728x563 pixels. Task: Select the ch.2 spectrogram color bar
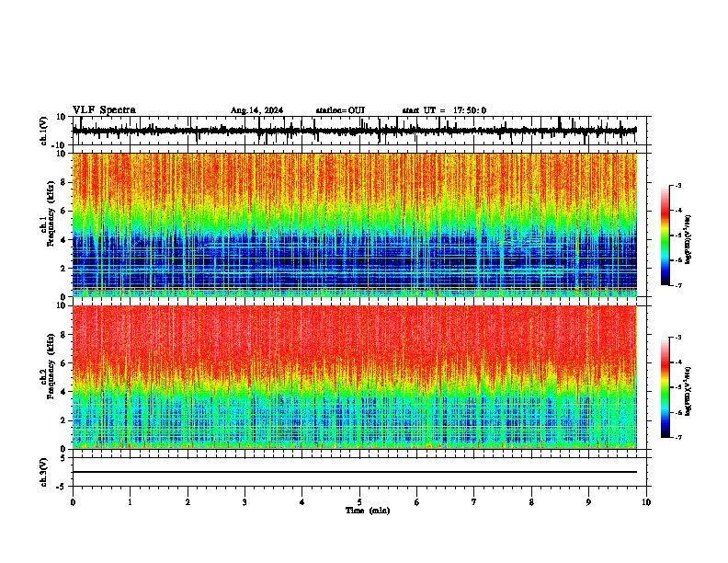[x=665, y=387]
